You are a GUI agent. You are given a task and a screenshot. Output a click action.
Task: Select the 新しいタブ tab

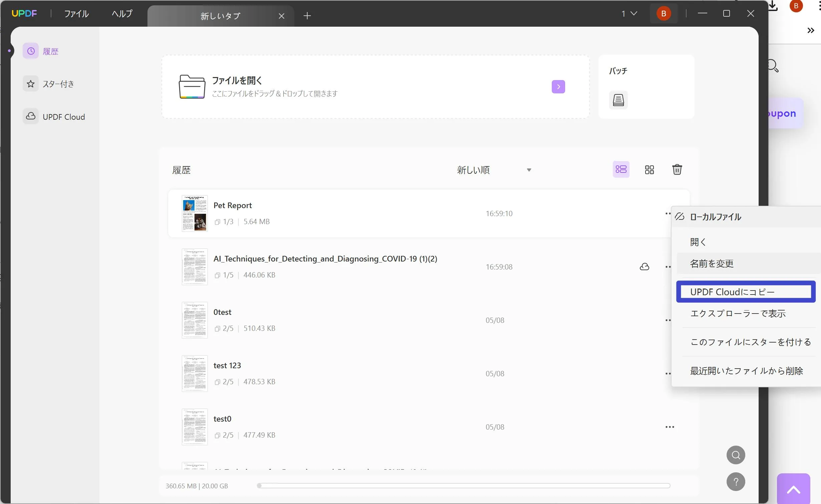(221, 16)
